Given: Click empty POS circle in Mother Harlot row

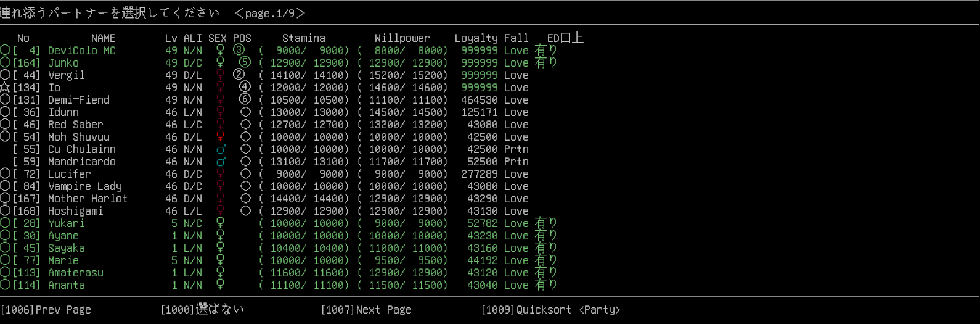Looking at the screenshot, I should (245, 199).
